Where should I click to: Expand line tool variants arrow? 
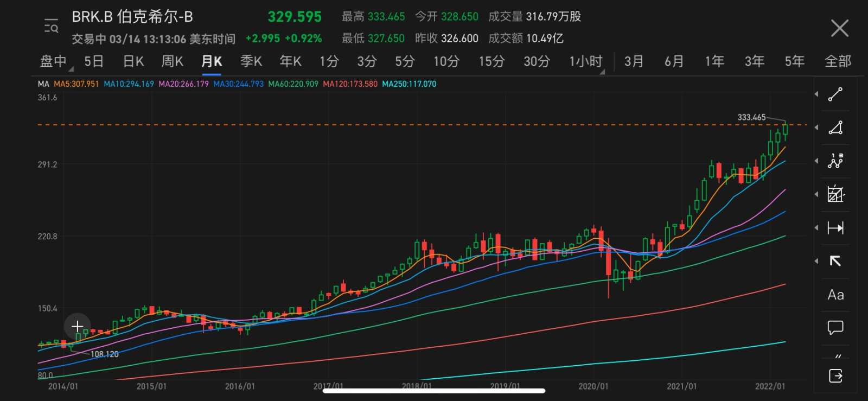click(816, 94)
